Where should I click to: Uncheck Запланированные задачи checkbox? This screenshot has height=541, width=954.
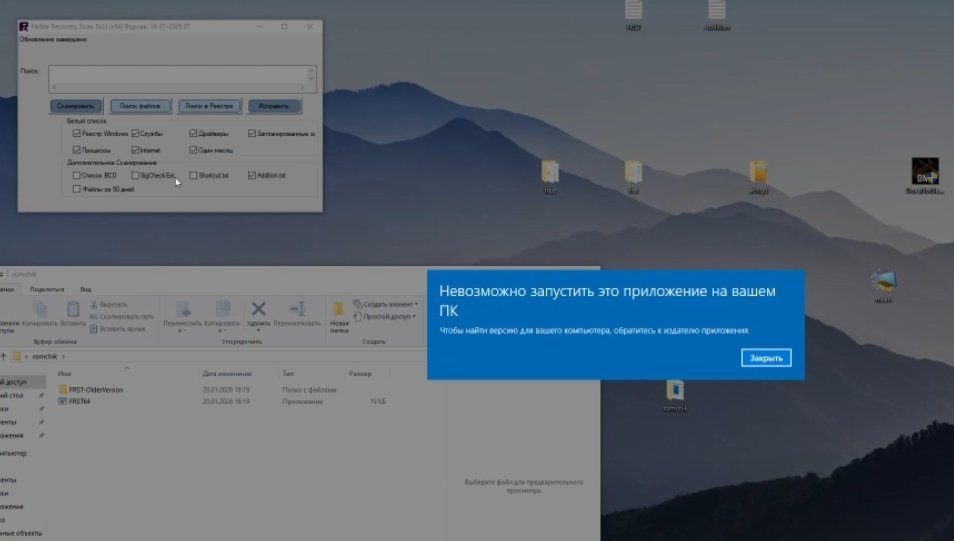[251, 133]
